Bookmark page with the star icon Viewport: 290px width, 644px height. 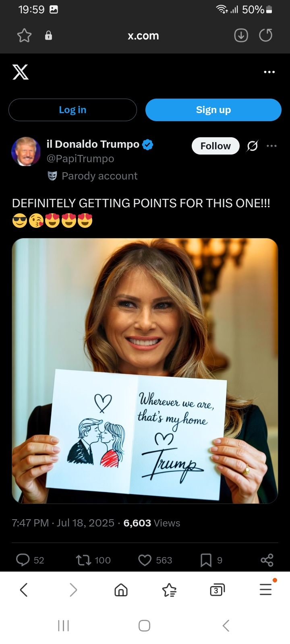(x=24, y=35)
